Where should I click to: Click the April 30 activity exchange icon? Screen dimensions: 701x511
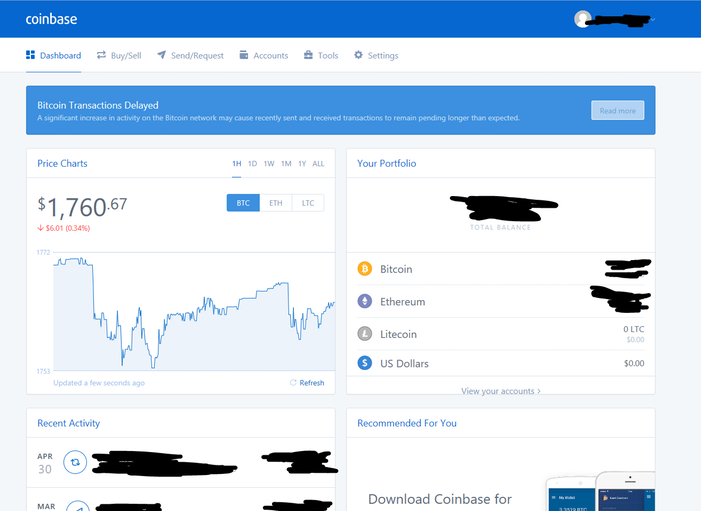click(x=74, y=462)
